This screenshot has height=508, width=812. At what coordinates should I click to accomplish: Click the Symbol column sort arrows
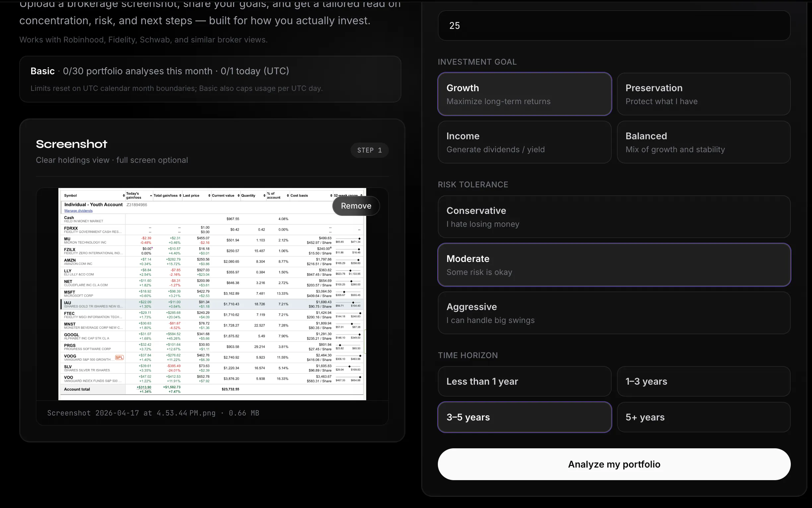coord(124,196)
